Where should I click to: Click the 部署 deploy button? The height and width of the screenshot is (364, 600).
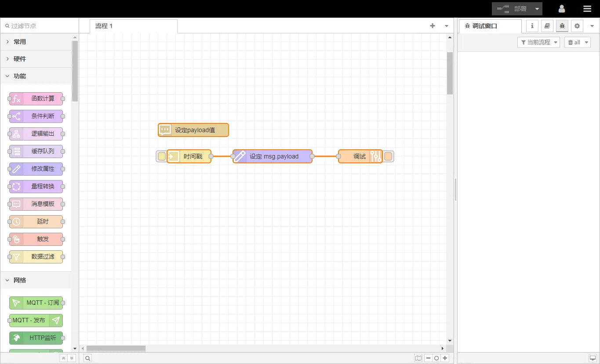tap(513, 9)
